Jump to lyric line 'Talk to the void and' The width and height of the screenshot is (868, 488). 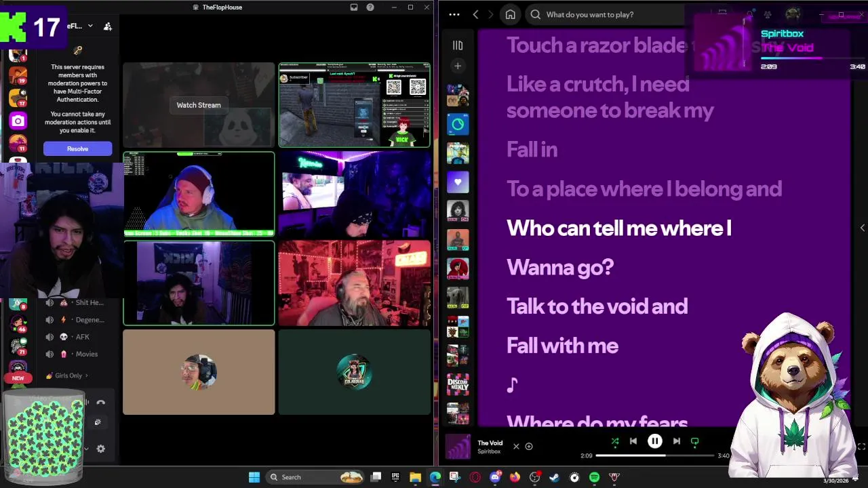point(597,306)
